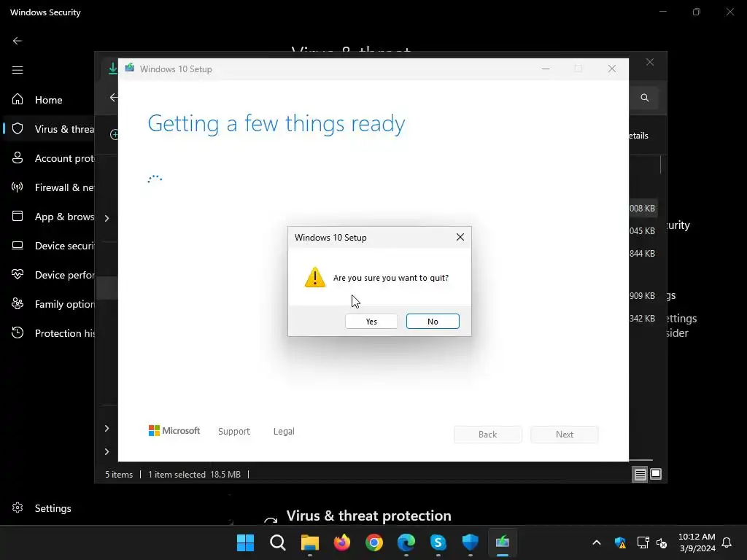Show hidden system tray icons
The image size is (747, 560).
[x=597, y=542]
